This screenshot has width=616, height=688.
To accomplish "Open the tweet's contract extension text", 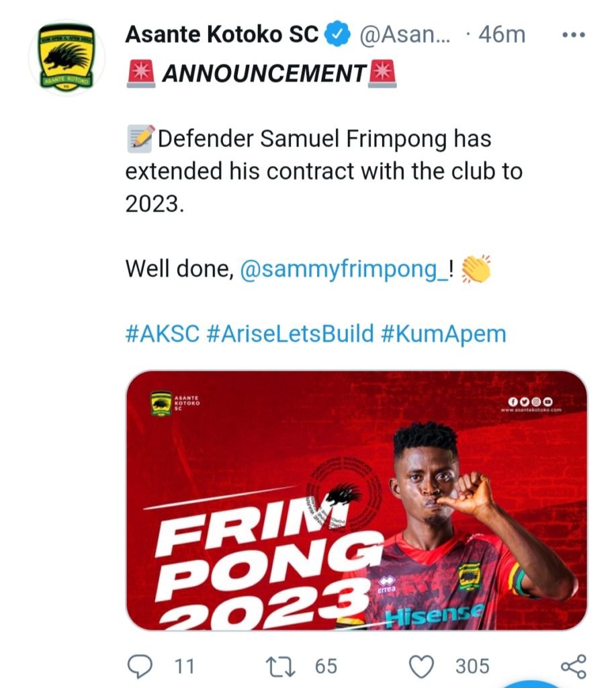I will (322, 171).
